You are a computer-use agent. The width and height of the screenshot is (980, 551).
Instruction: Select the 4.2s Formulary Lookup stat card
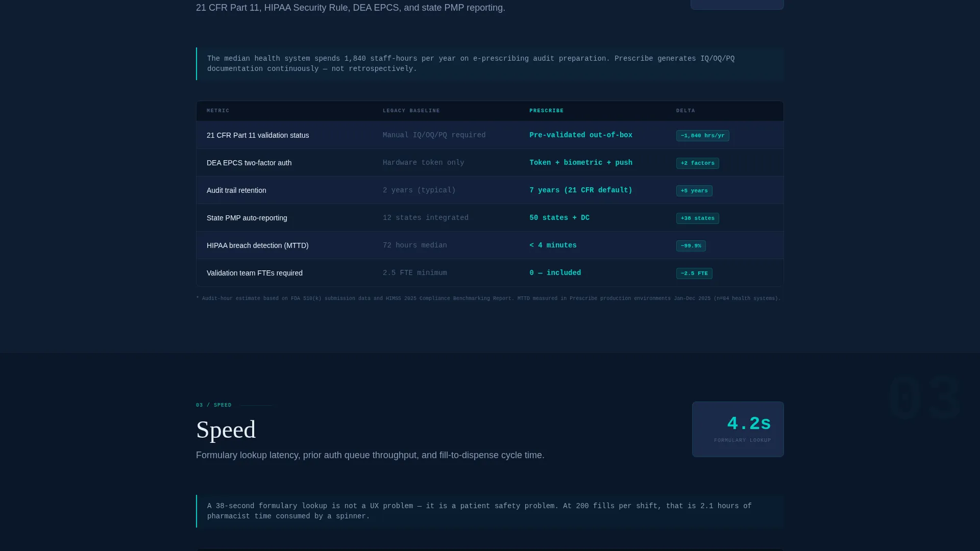pos(738,429)
